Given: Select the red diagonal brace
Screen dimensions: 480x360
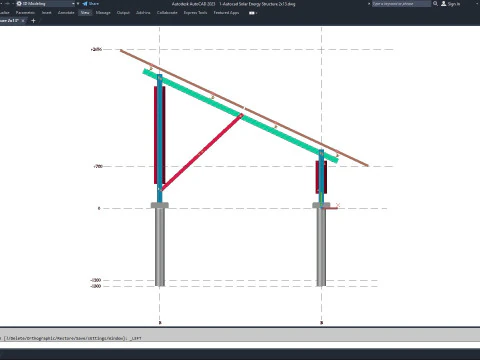Looking at the screenshot, I should coord(202,153).
